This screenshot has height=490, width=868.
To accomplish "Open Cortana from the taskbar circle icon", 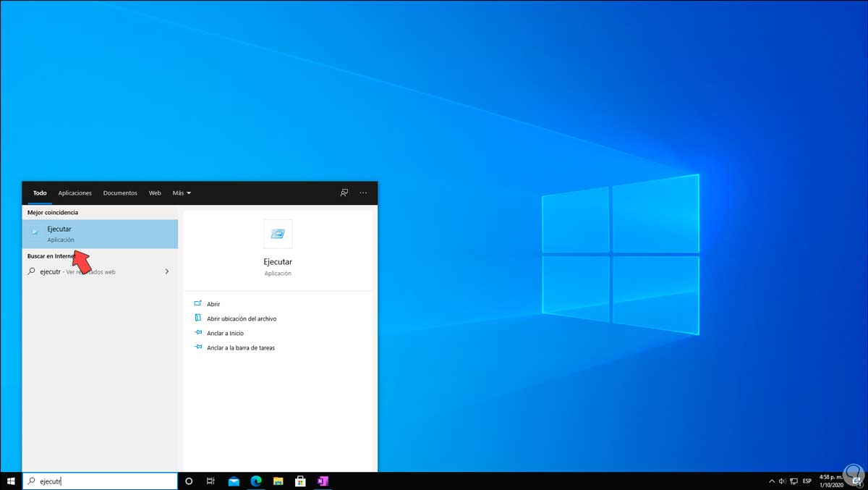I will tap(189, 481).
